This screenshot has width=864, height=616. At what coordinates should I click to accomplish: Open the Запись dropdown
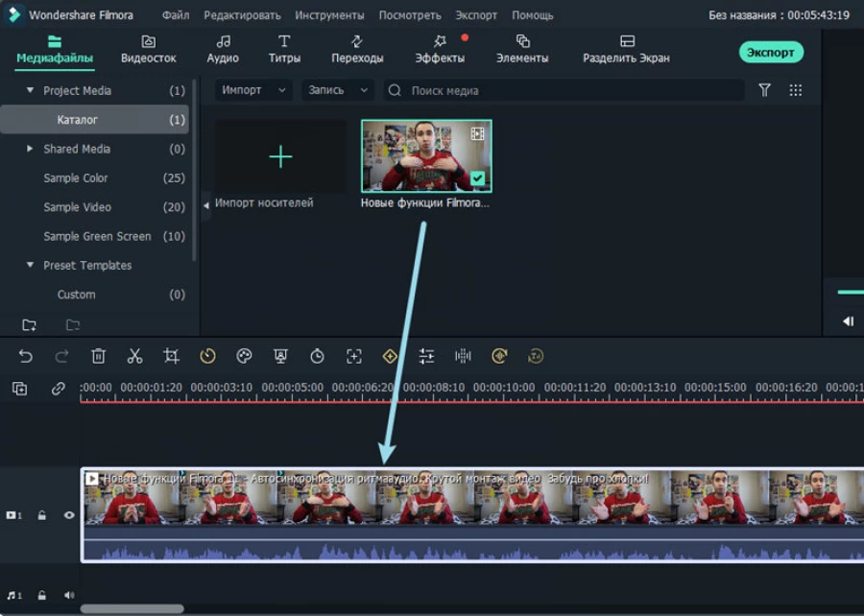click(x=338, y=90)
